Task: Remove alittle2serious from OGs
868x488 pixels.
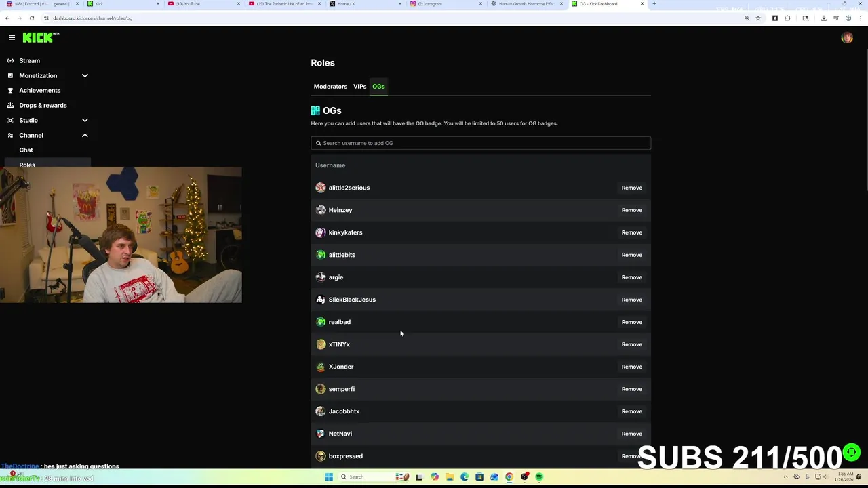Action: [631, 188]
